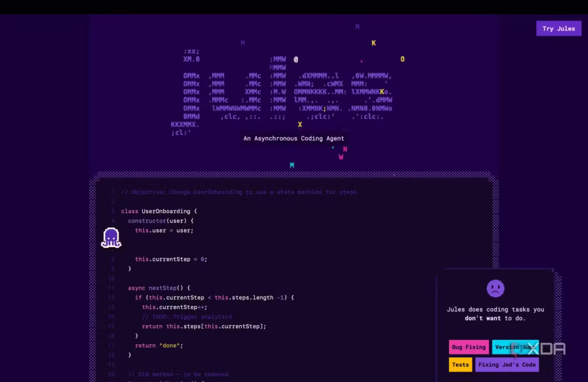Click the class UserOnboarding code line

pos(159,211)
